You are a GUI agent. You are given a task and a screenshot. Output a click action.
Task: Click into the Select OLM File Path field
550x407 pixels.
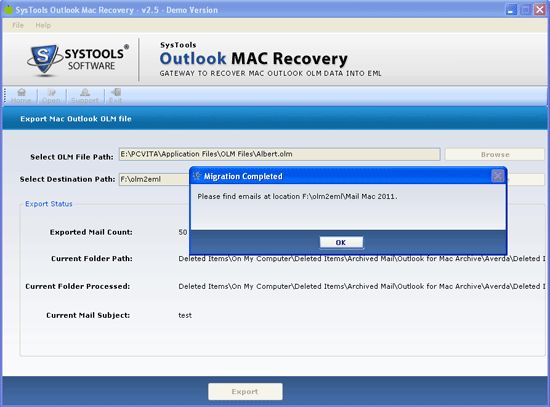click(279, 154)
